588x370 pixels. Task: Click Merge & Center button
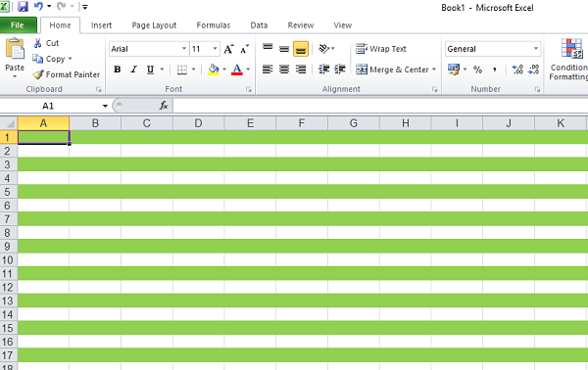pos(392,69)
